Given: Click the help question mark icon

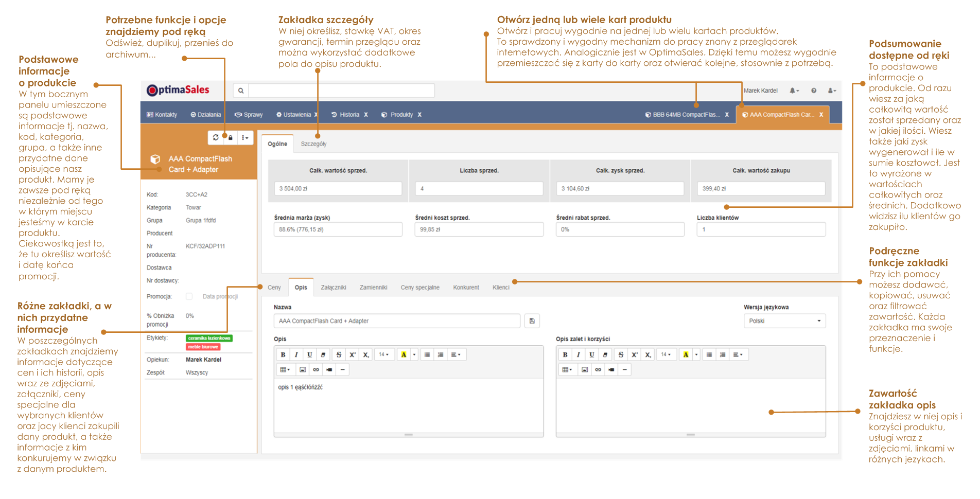Looking at the screenshot, I should point(814,91).
